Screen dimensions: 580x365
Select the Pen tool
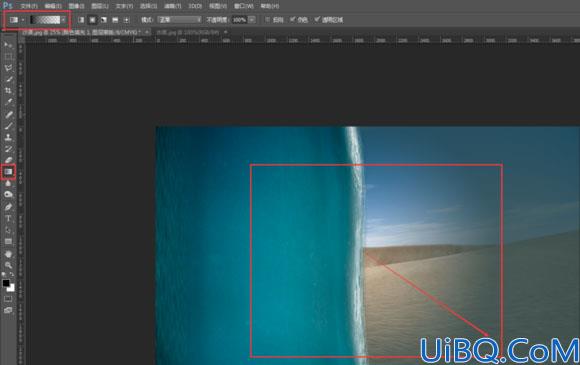click(8, 207)
